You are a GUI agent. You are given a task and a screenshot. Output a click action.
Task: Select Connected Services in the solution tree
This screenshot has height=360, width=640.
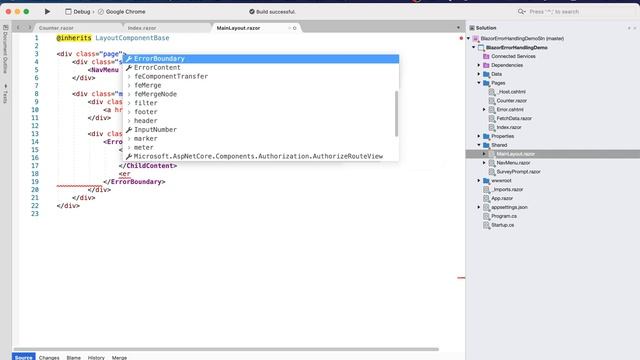513,56
